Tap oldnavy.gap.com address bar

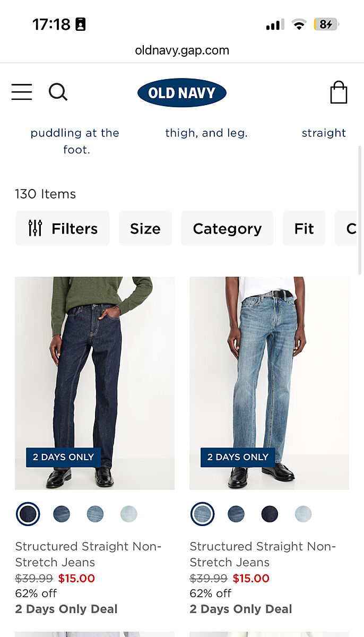click(x=182, y=50)
